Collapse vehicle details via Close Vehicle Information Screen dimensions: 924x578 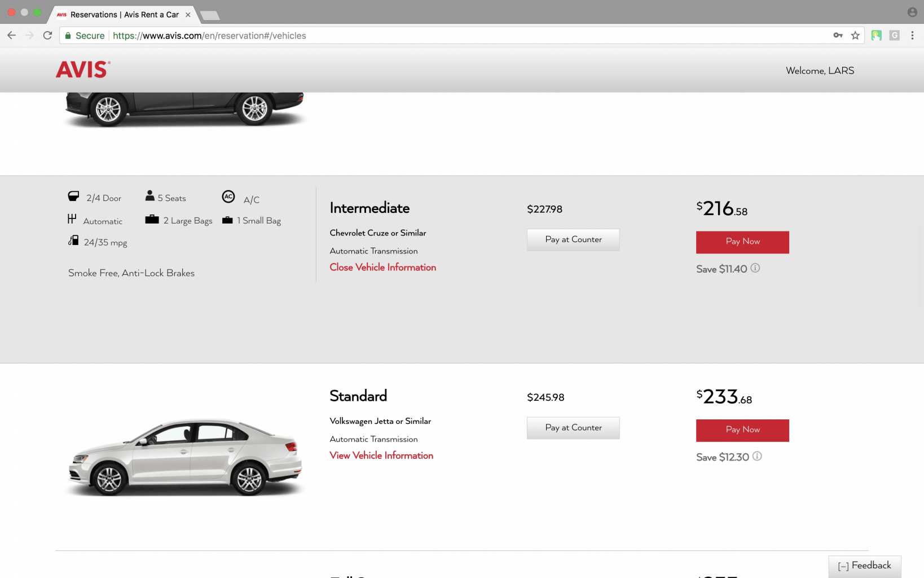click(382, 267)
